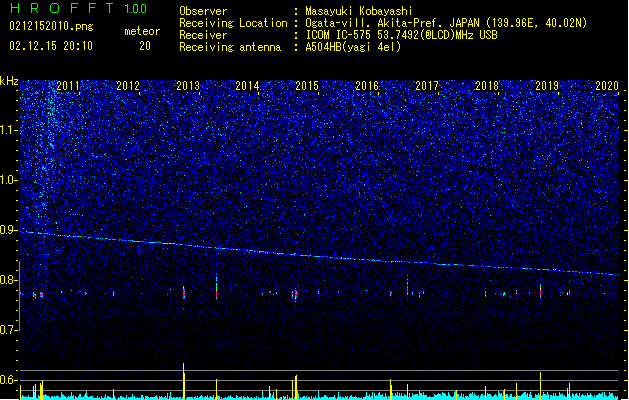Click the 'Observer' field label
This screenshot has width=629, height=400.
click(203, 11)
